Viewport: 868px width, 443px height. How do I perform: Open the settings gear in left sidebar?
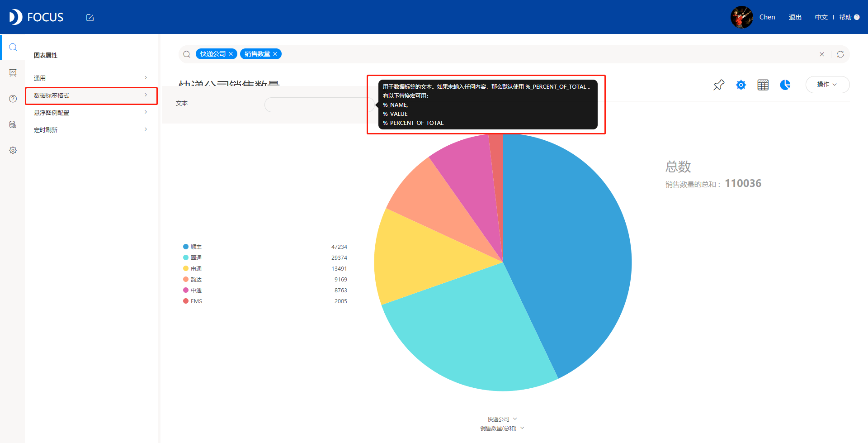point(13,150)
